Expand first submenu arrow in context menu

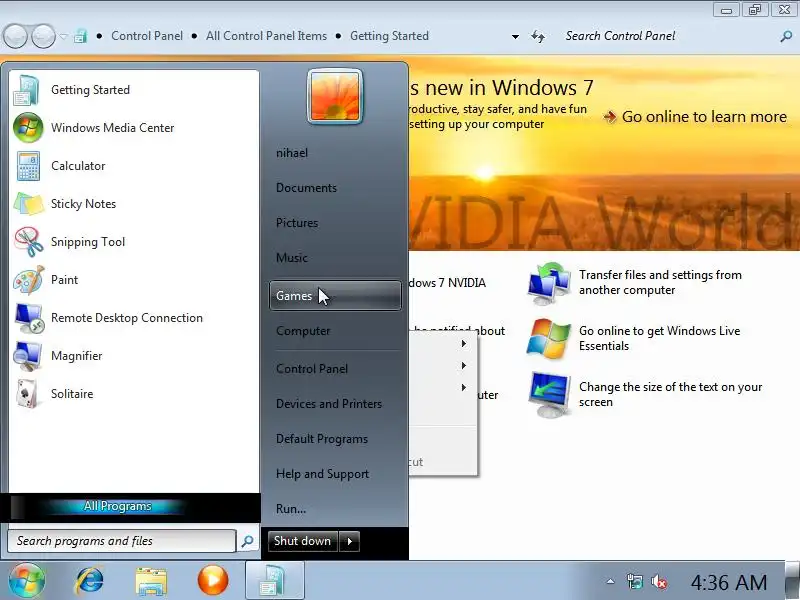(463, 343)
